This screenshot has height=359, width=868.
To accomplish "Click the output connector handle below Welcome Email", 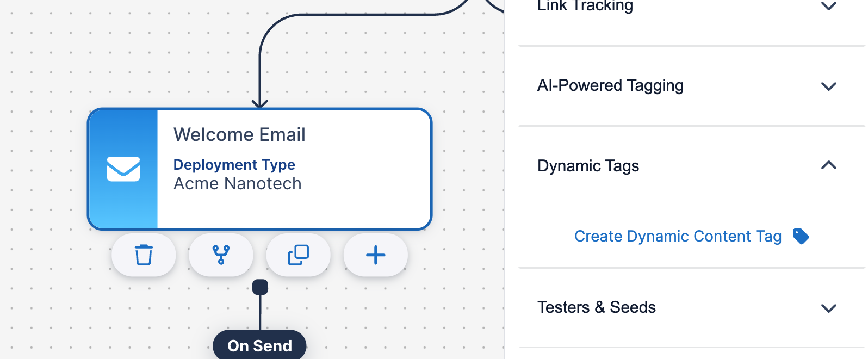I will (260, 287).
